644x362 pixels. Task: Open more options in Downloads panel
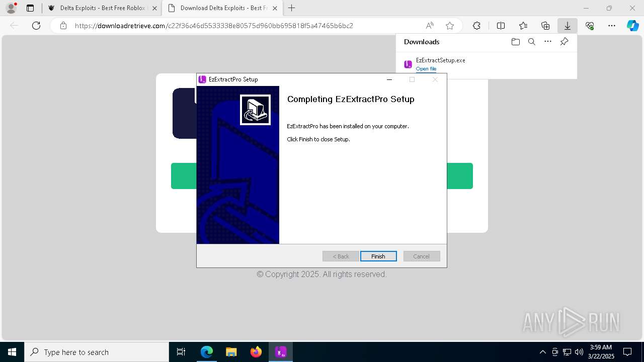548,42
